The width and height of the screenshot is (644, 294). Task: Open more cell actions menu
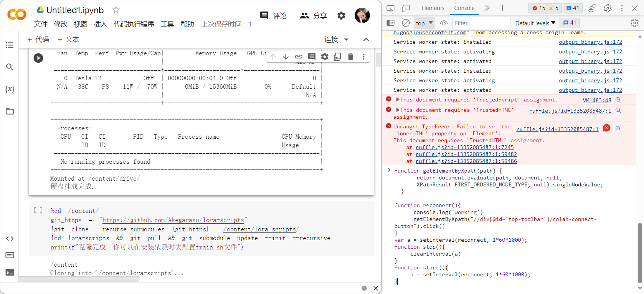coord(363,57)
